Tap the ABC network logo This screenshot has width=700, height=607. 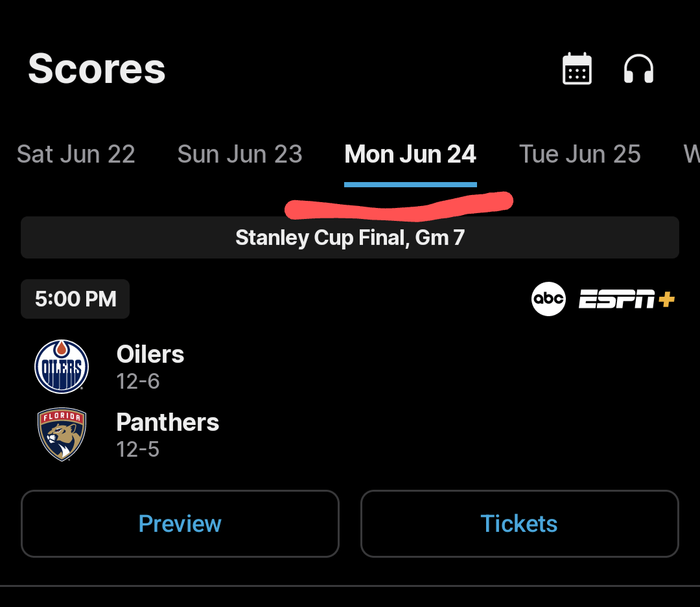pos(548,299)
